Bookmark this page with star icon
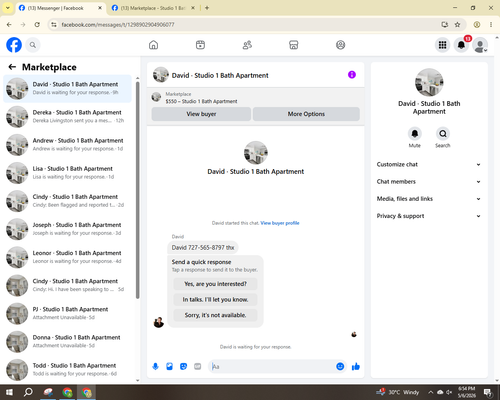Screen dimensions: 500x400 (457, 25)
